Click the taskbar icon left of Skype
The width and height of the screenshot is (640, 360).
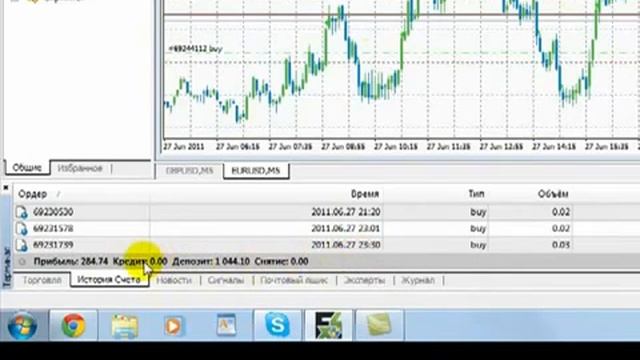coord(226,325)
